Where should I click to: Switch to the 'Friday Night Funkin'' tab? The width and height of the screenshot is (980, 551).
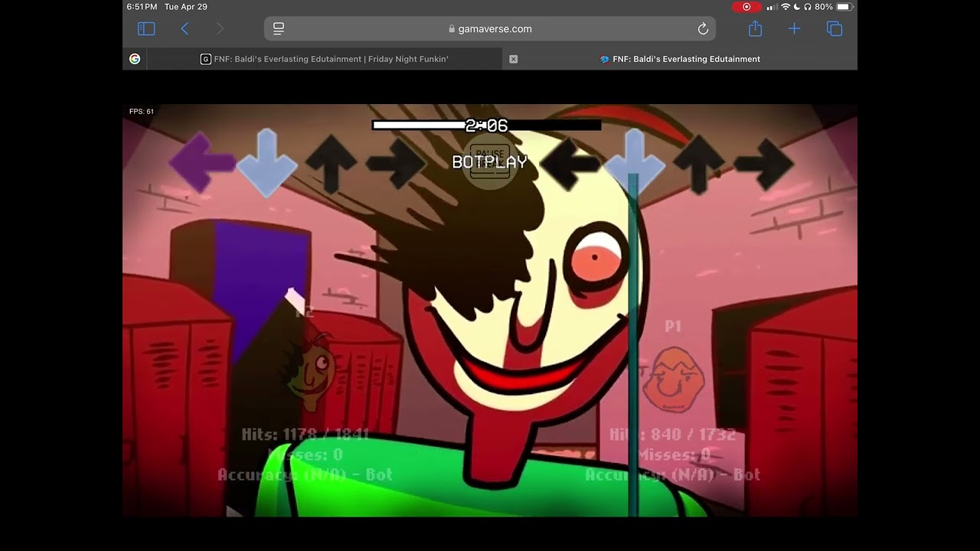pyautogui.click(x=325, y=59)
